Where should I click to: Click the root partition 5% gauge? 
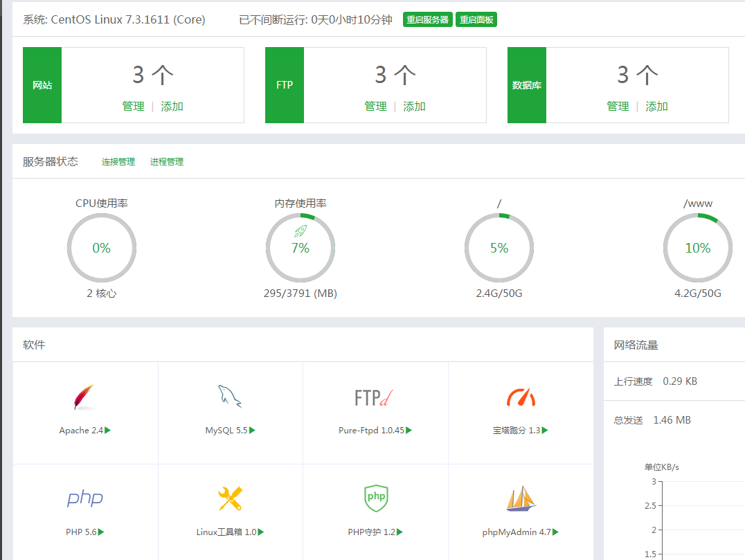click(499, 248)
